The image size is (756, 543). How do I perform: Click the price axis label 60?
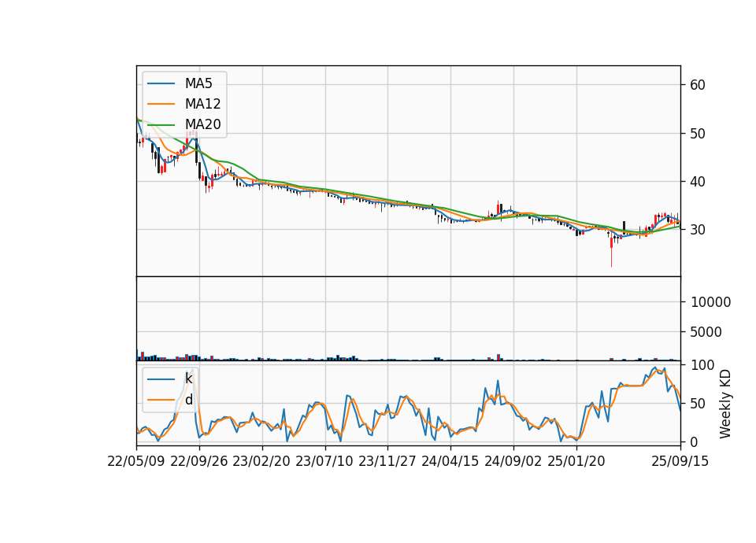coord(698,85)
